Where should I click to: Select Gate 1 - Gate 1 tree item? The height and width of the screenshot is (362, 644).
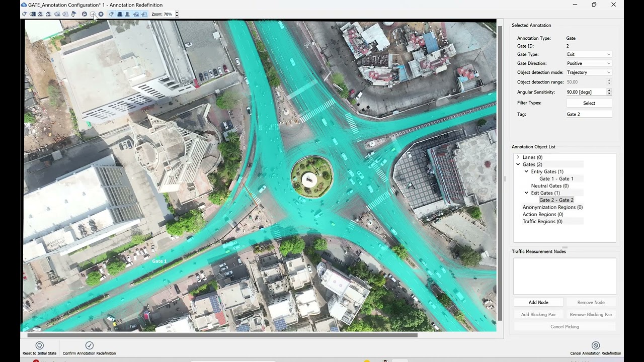point(556,178)
